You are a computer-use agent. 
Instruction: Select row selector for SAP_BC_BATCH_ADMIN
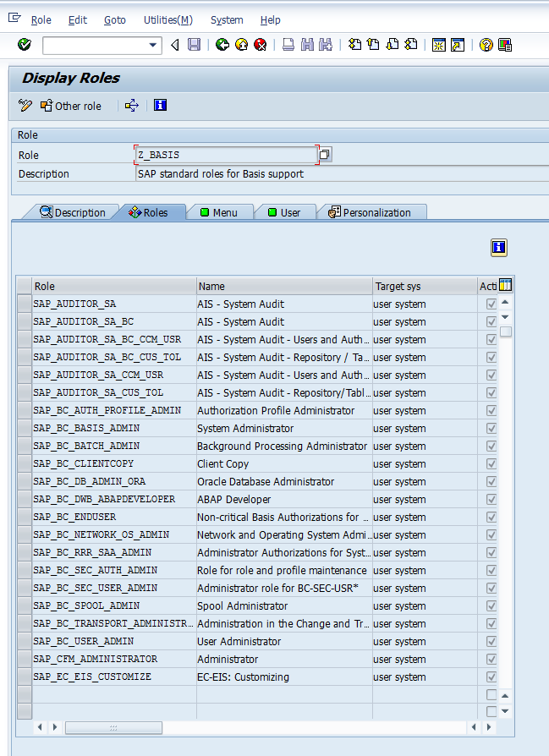point(25,446)
